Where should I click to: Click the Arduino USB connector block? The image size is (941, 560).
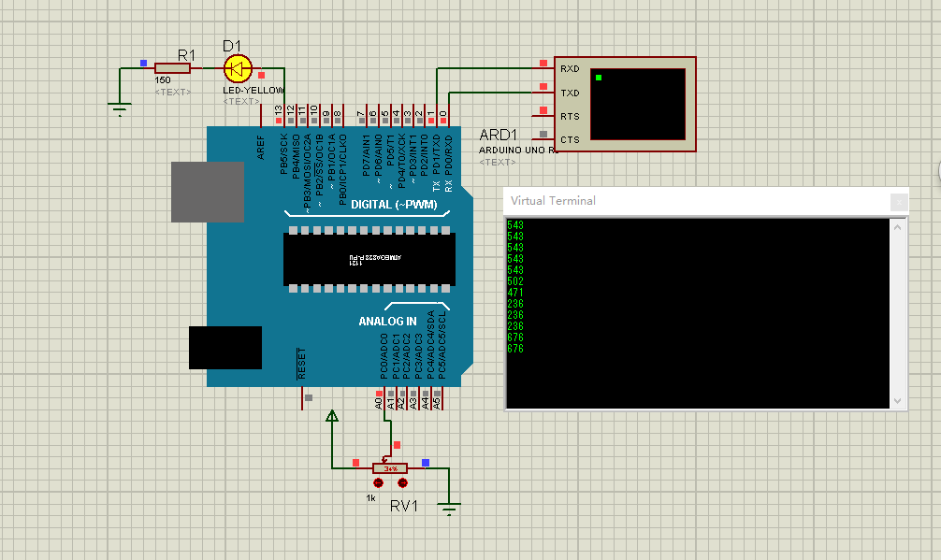[208, 192]
